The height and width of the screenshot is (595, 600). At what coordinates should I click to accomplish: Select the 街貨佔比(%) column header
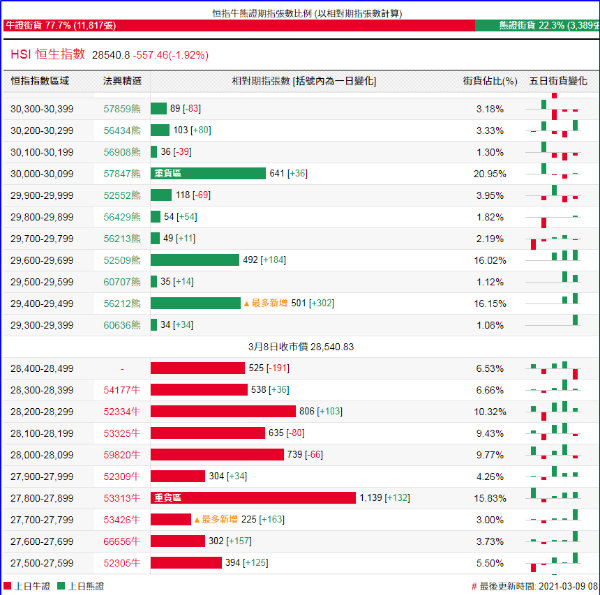click(490, 81)
